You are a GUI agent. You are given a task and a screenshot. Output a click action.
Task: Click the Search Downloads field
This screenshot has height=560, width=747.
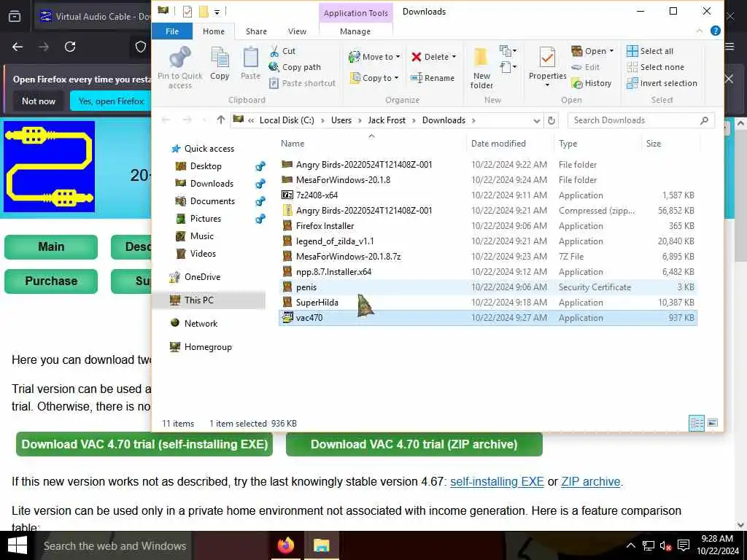click(640, 120)
